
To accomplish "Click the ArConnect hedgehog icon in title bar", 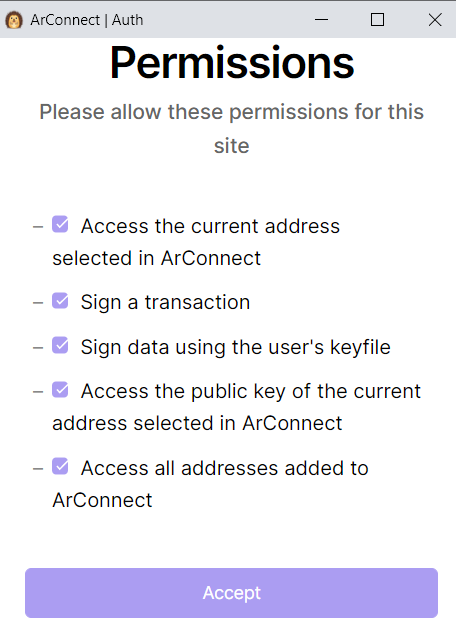I will tap(14, 20).
